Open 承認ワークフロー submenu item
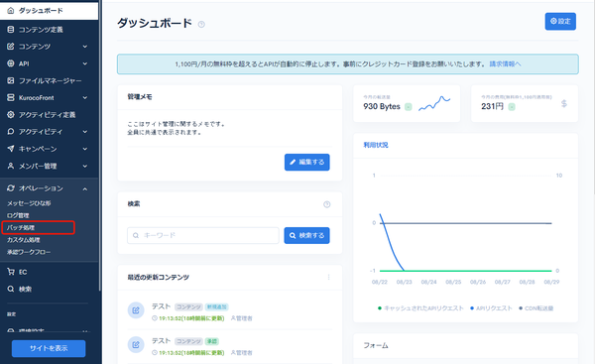Image resolution: width=595 pixels, height=364 pixels. 29,252
